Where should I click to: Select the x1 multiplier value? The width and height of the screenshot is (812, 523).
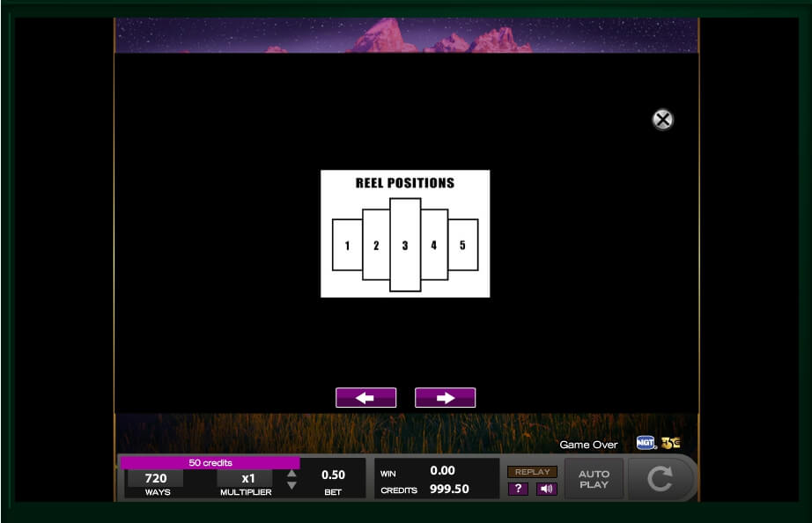coord(247,478)
